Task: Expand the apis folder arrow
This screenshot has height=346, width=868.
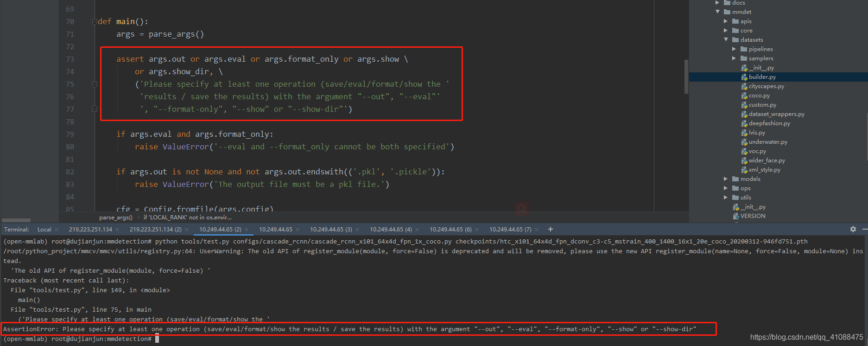Action: 726,21
